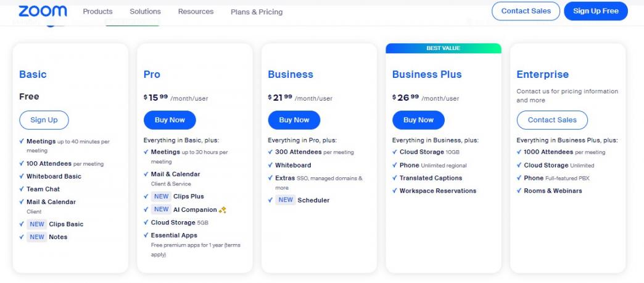The image size is (644, 283).
Task: Open the Solutions dropdown menu
Action: [145, 12]
